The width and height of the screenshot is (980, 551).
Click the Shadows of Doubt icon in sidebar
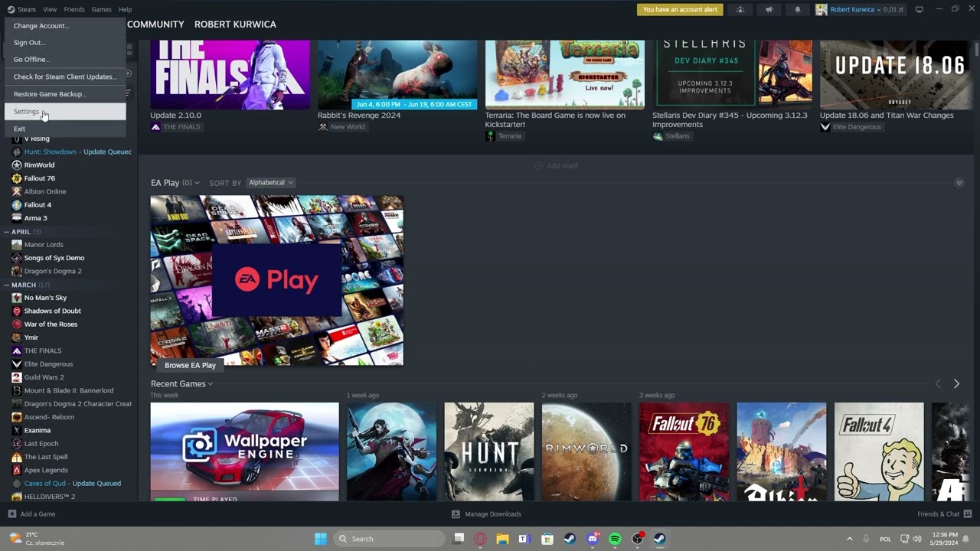17,311
